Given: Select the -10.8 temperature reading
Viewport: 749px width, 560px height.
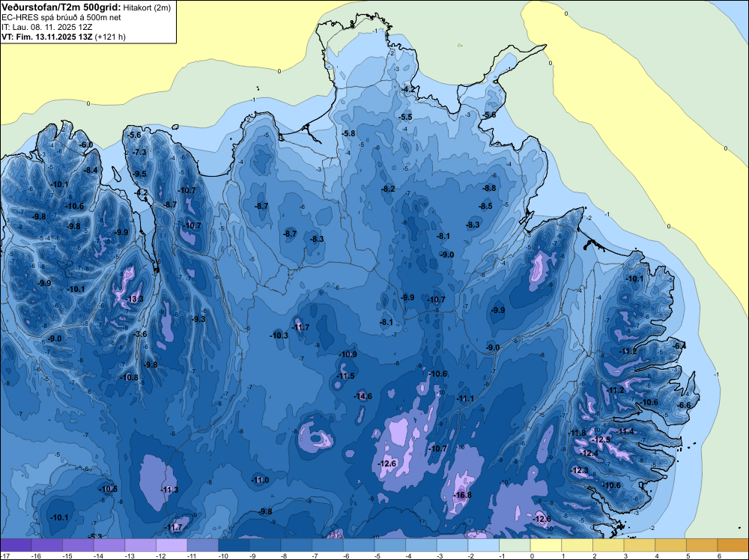Looking at the screenshot, I should click(130, 377).
